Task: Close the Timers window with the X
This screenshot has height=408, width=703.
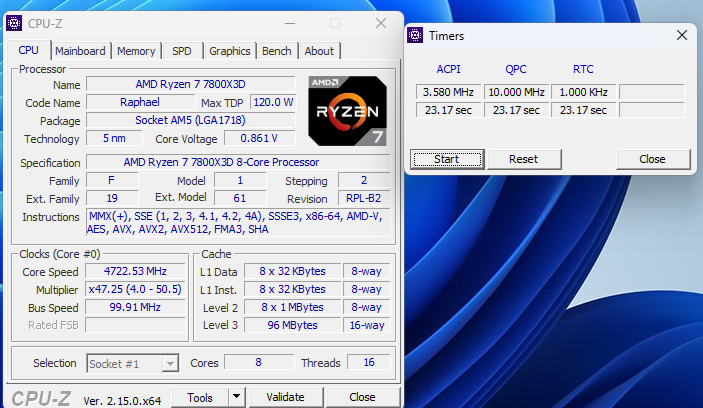Action: coord(682,35)
